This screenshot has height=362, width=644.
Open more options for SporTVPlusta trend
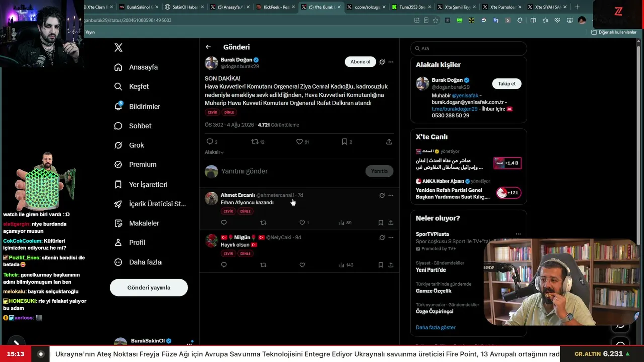click(518, 234)
